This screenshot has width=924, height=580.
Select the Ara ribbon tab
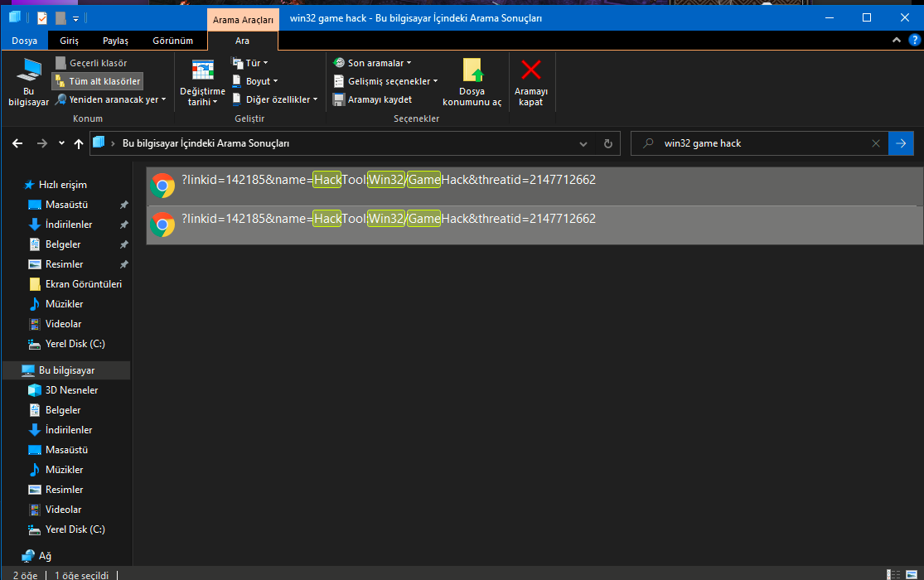pyautogui.click(x=242, y=41)
